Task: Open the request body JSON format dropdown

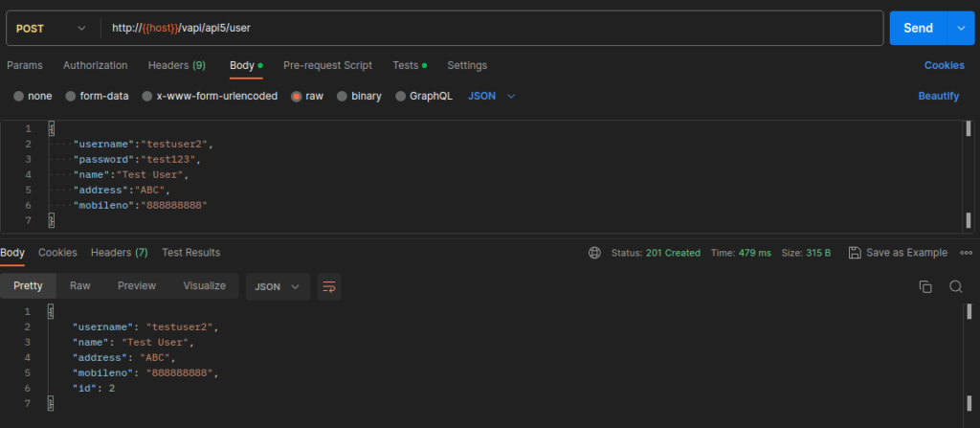Action: click(491, 97)
